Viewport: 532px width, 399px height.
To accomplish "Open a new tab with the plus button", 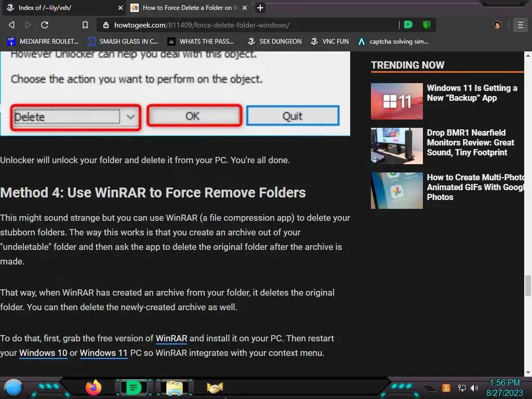I will (x=260, y=8).
